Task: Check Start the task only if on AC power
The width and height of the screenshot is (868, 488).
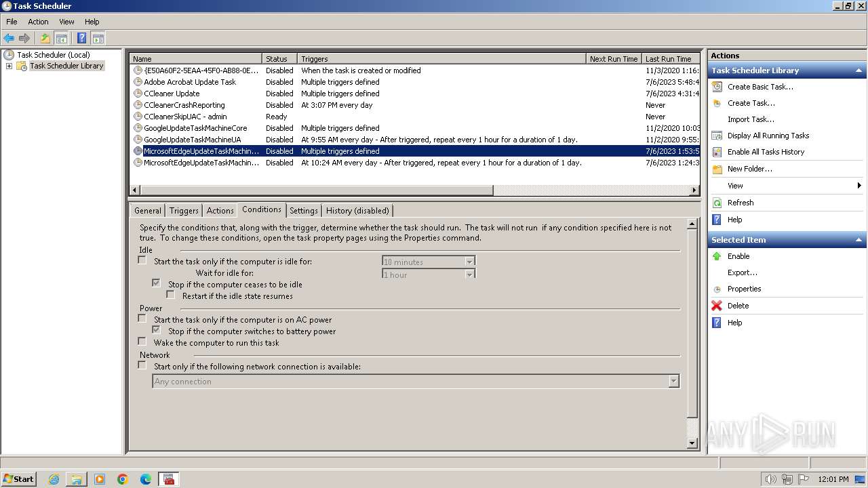Action: [x=142, y=319]
